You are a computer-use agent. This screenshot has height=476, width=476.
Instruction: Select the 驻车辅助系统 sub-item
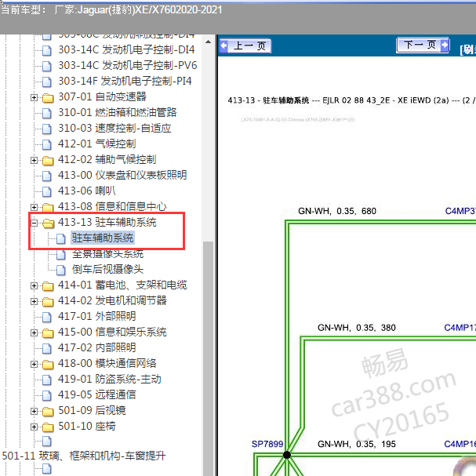(102, 238)
